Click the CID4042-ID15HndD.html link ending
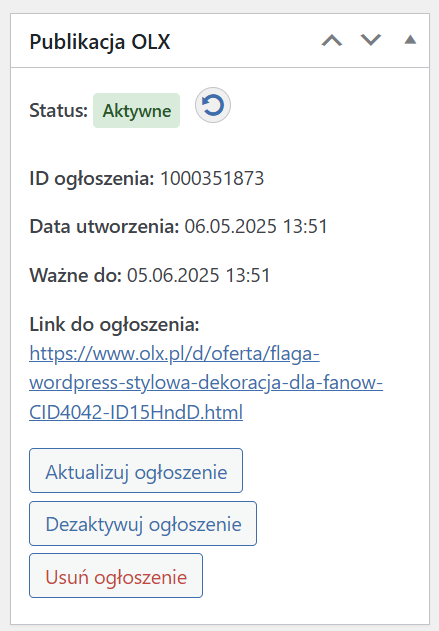439x631 pixels. click(x=136, y=412)
